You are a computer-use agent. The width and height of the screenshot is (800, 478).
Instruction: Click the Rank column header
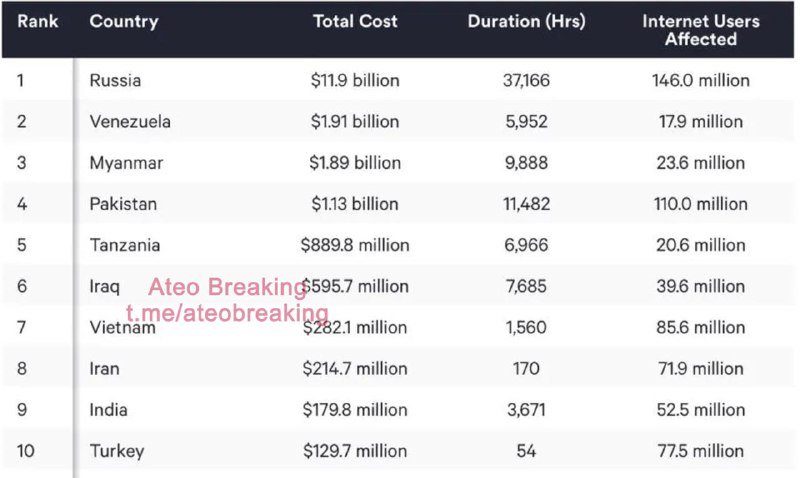point(38,21)
